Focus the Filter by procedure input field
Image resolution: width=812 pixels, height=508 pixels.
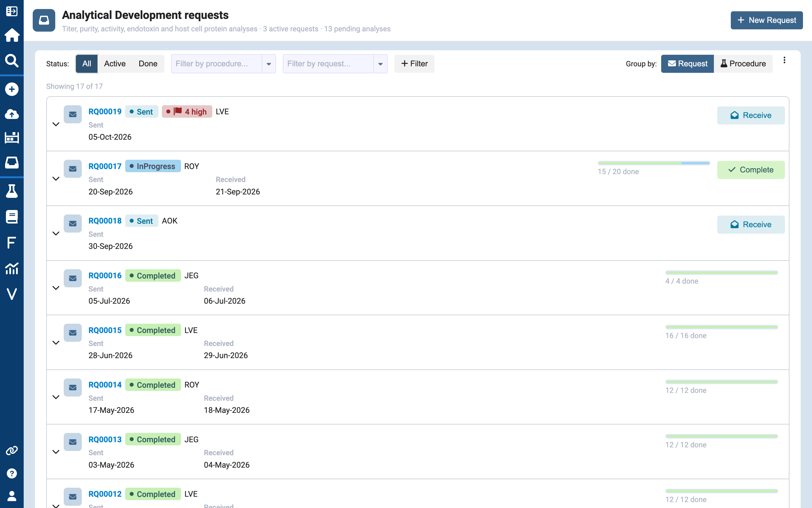[217, 64]
